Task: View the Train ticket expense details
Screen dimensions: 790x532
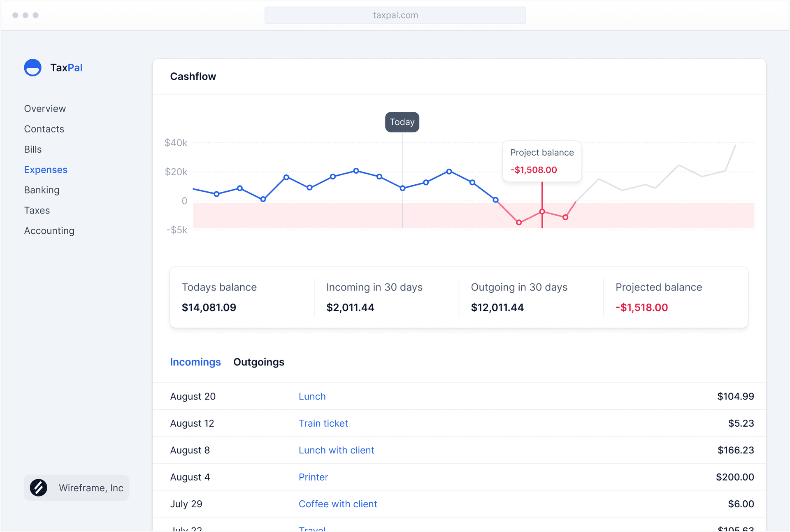Action: click(323, 423)
